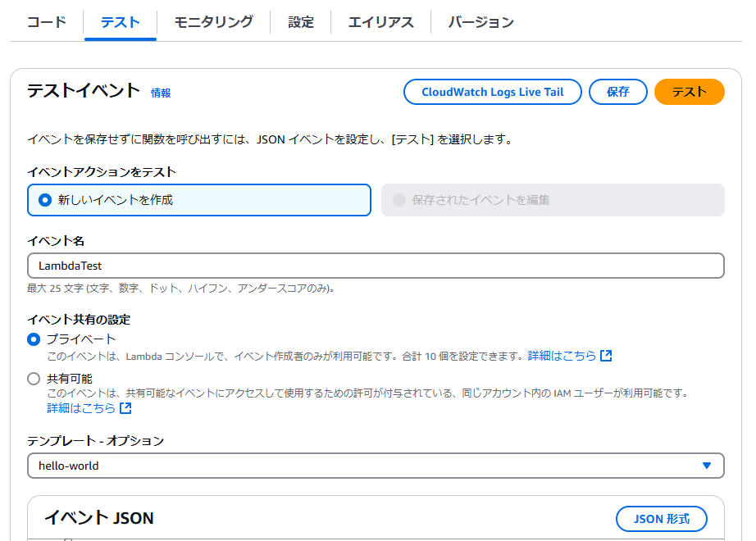Open the 設定 tab
756x541 pixels.
click(x=301, y=22)
